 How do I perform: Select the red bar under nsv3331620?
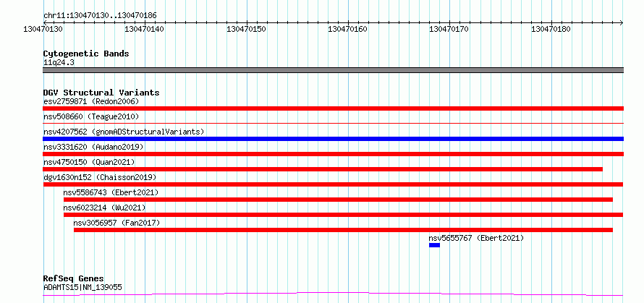tap(333, 154)
